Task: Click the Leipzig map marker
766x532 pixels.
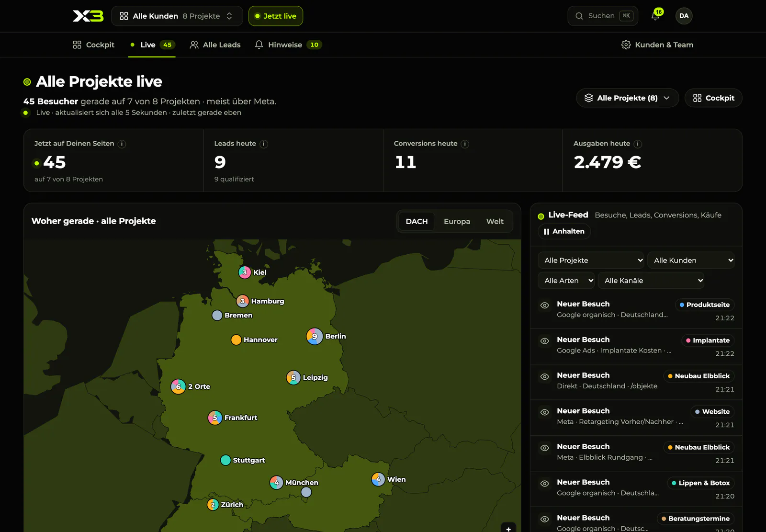Action: point(293,377)
